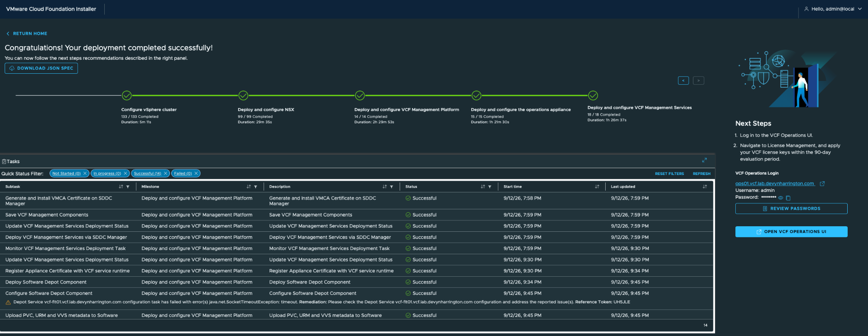Select Configure vSphere cluster milestone checkmark
Viewport: 868px width, 336px height.
[127, 95]
